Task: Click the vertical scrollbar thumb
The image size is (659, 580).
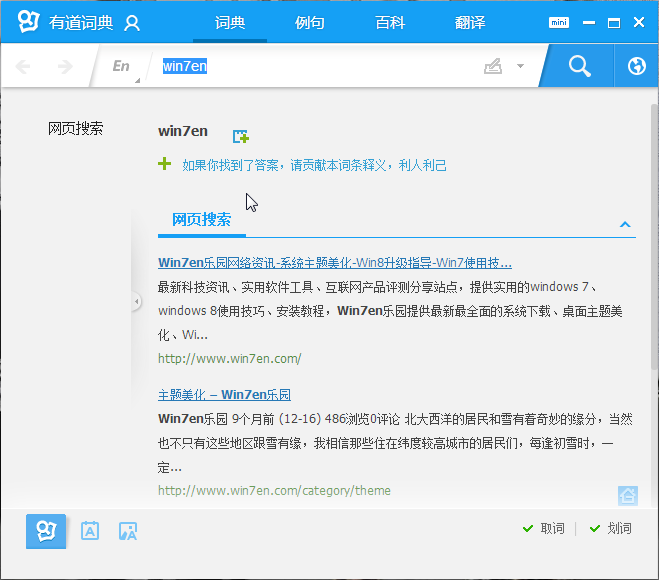Action: 654,237
